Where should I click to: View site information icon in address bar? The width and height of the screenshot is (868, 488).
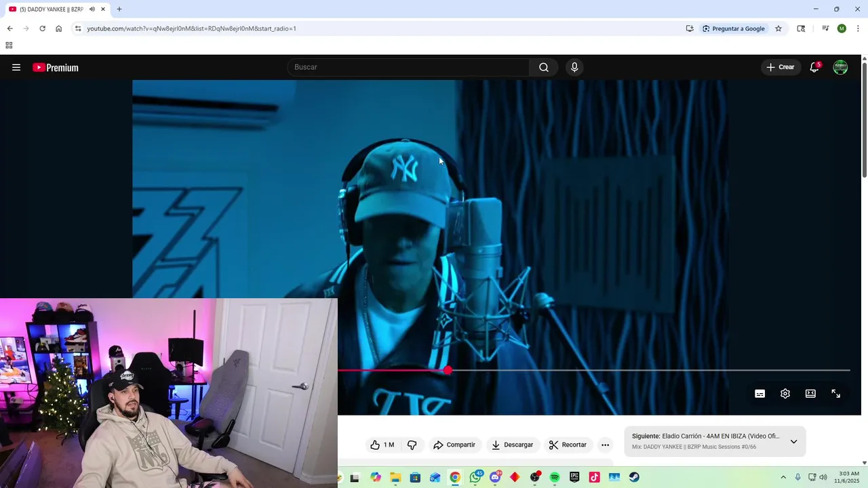78,28
